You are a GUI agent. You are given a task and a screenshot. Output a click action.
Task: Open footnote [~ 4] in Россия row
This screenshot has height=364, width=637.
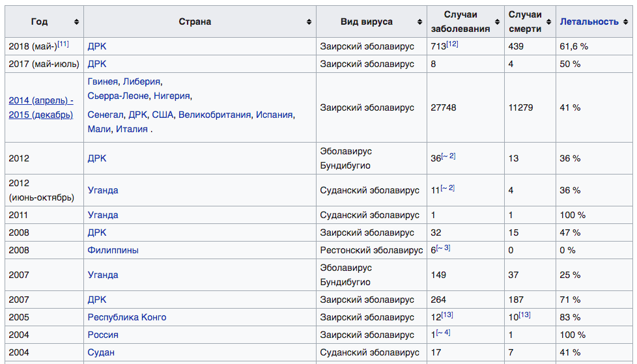pyautogui.click(x=443, y=333)
